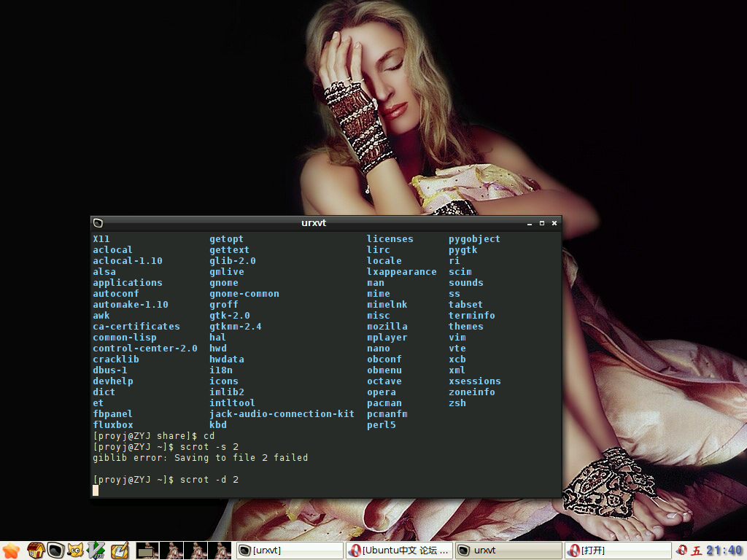Screen dimensions: 747x560
Task: Click the urxvt title bar text
Action: point(314,223)
